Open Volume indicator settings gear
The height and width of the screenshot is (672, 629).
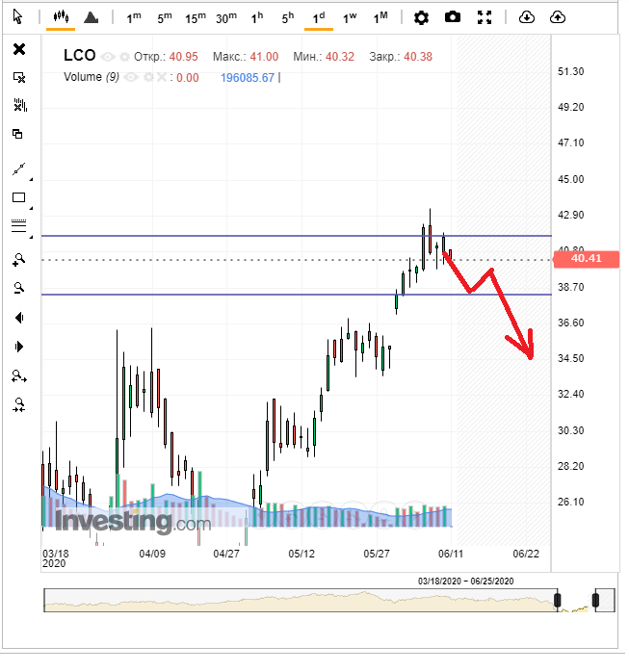pyautogui.click(x=148, y=77)
